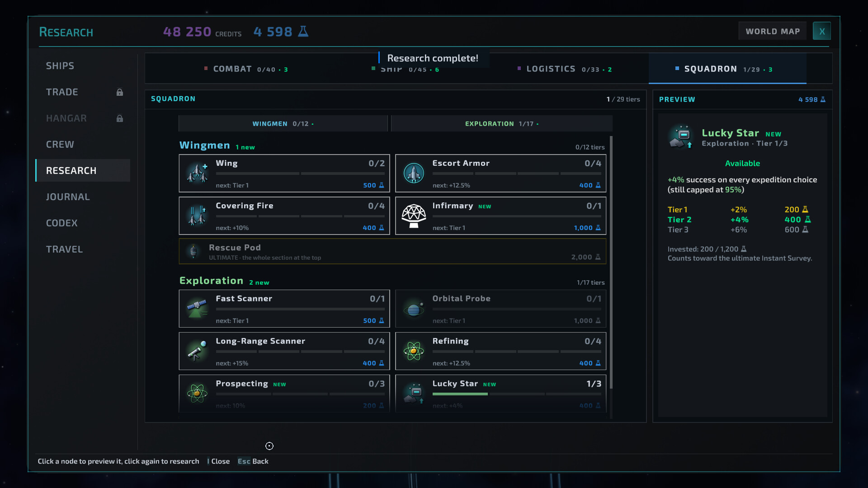Click the Long-Range Scanner telescope icon
Viewport: 868px width, 488px height.
(x=197, y=351)
